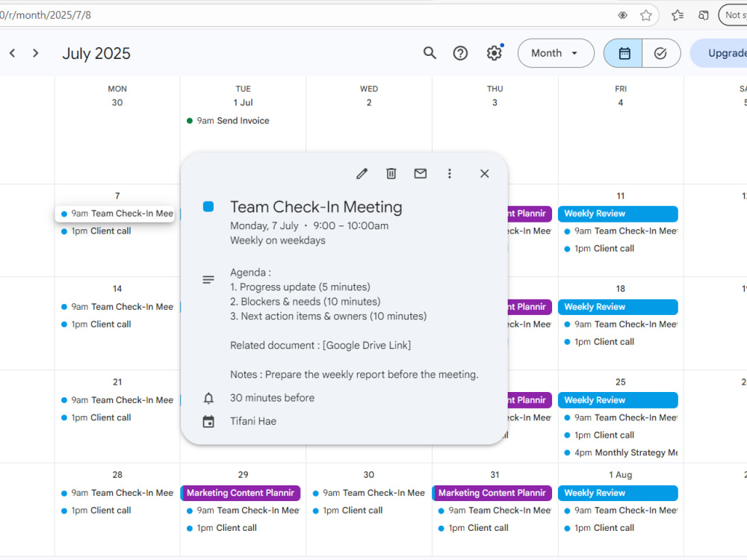
Task: Open Marketing Content Planning on Thursday 31
Action: (492, 494)
